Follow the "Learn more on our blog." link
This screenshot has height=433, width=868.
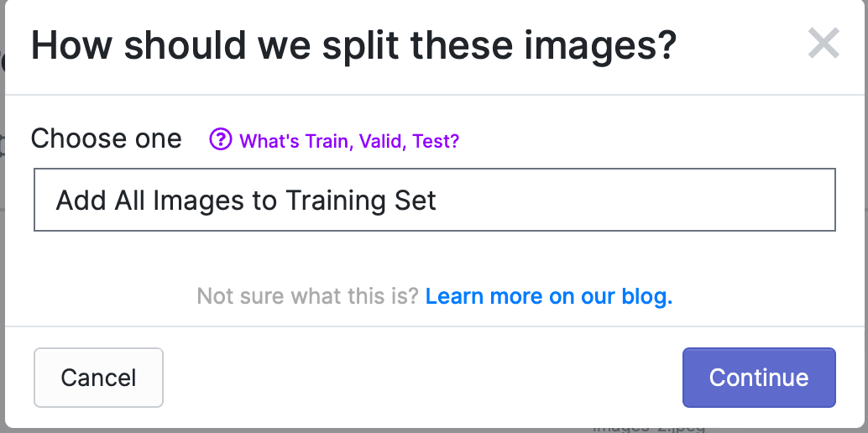[x=549, y=296]
